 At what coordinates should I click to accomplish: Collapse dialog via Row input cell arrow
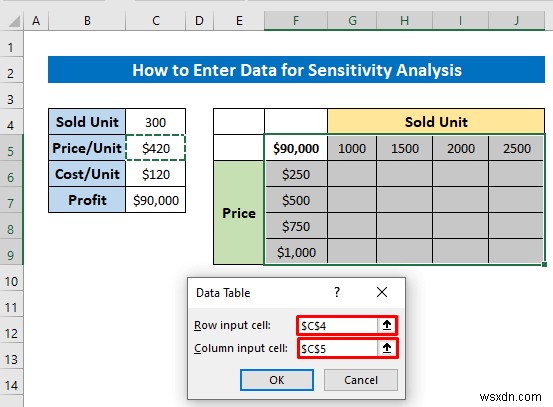tap(387, 325)
